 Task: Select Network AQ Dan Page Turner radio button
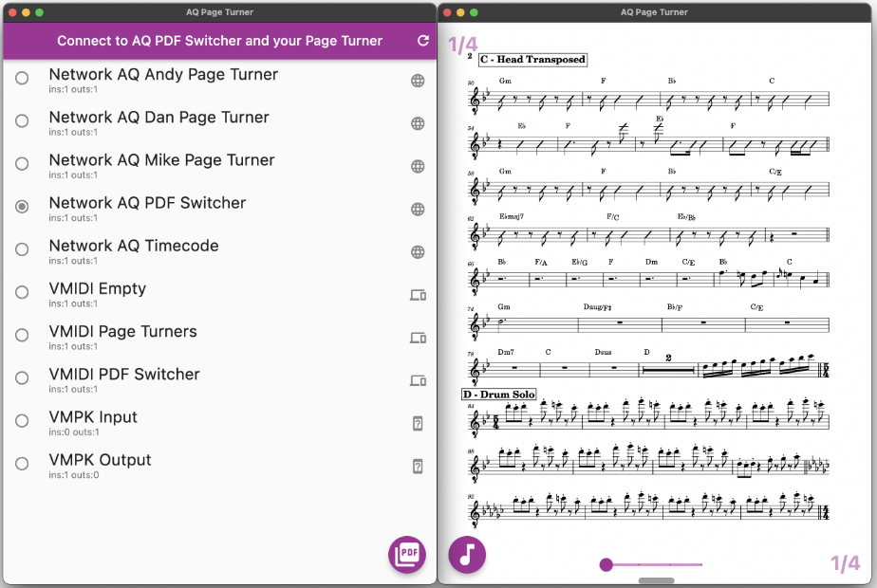pos(22,120)
